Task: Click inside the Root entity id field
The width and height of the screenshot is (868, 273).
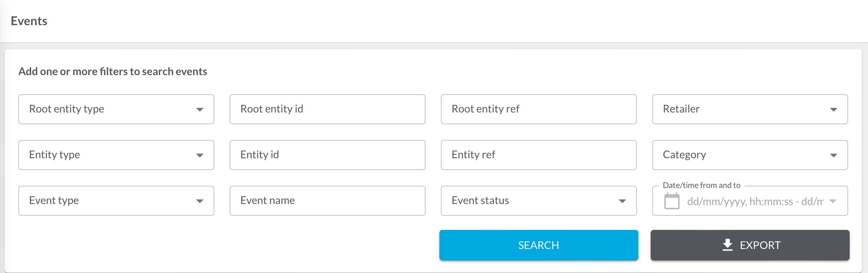Action: tap(327, 109)
